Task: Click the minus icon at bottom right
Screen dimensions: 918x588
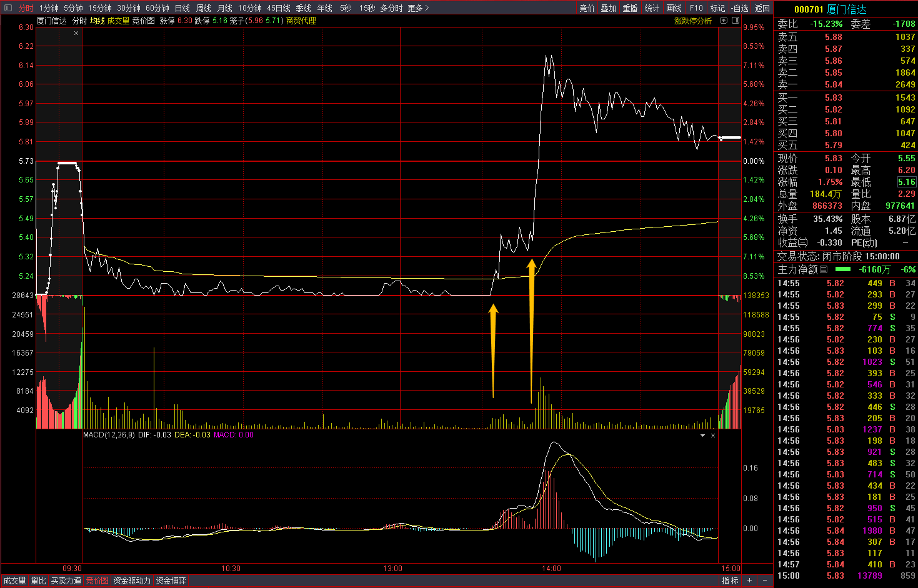Action: coord(765,581)
